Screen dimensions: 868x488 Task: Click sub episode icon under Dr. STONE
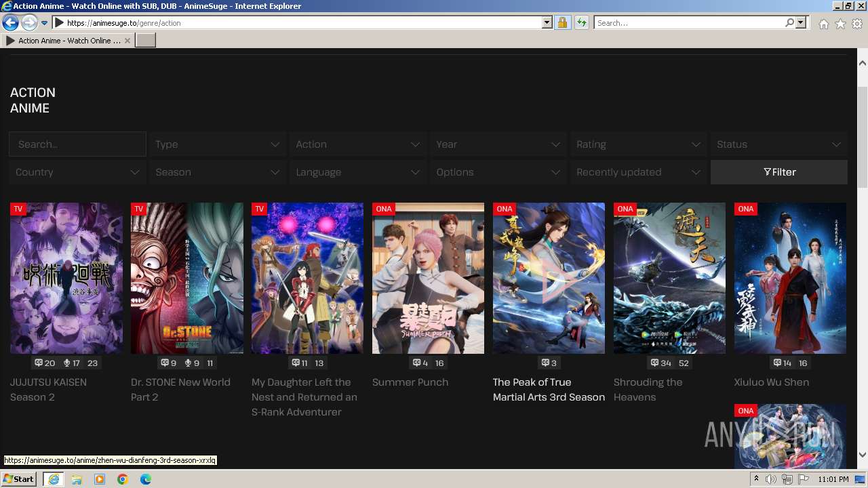165,363
